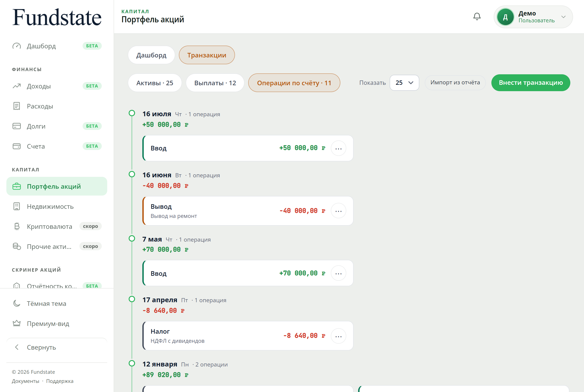Image resolution: width=584 pixels, height=392 pixels.
Task: Click the 16 июня timeline marker
Action: click(132, 174)
